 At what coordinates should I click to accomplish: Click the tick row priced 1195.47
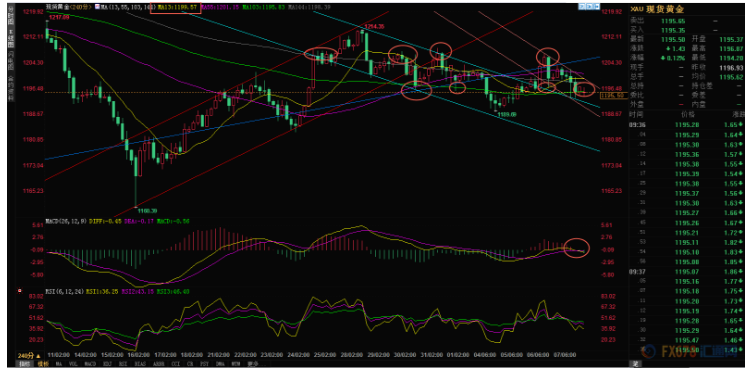[x=687, y=340]
